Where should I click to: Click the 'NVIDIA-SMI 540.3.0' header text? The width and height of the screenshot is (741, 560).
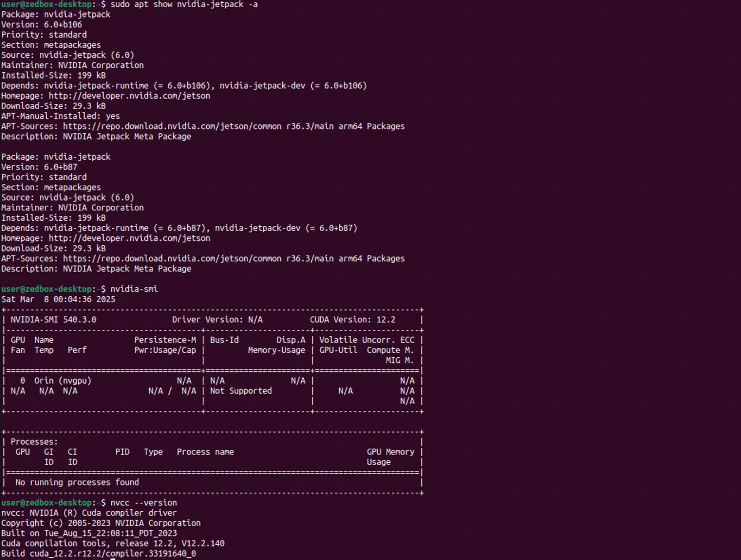53,320
